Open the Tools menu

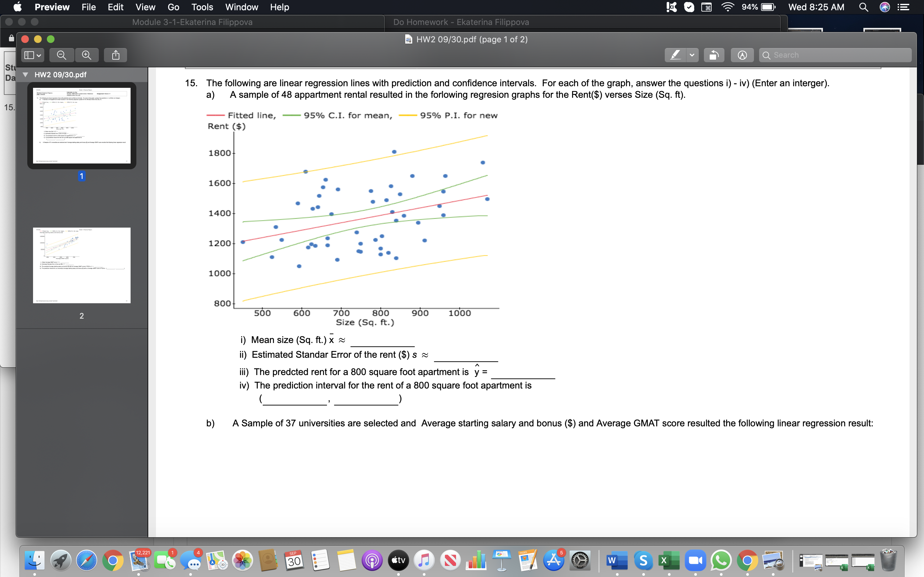(x=202, y=7)
